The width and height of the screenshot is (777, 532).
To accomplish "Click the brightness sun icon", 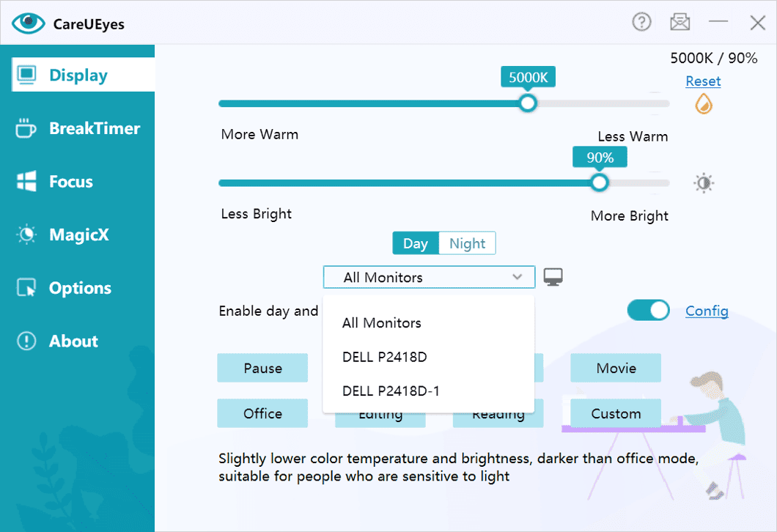I will (703, 182).
